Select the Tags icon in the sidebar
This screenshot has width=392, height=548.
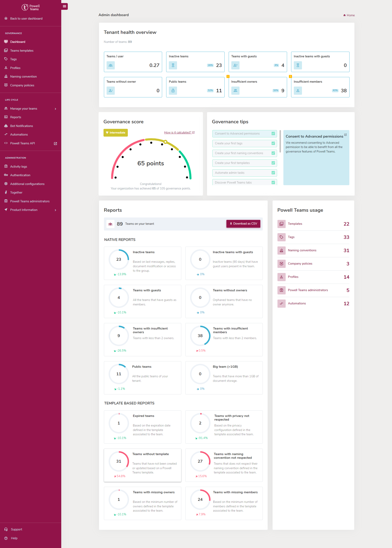click(6, 59)
